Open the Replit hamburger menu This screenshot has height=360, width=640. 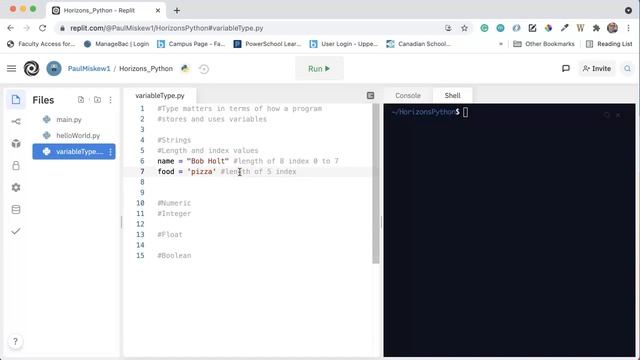(11, 69)
